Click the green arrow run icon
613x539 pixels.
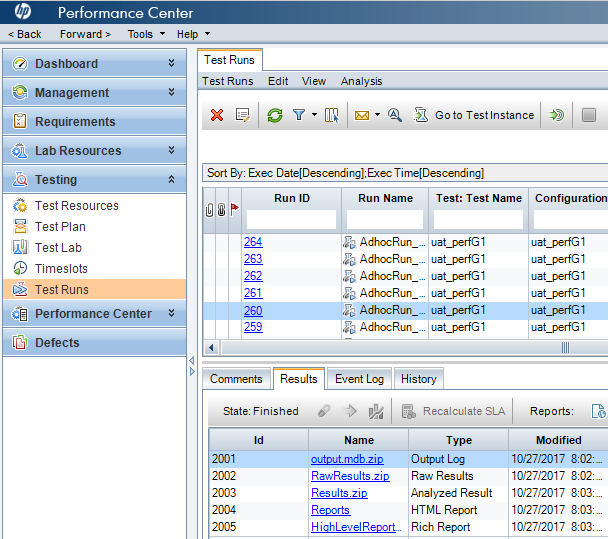pyautogui.click(x=556, y=115)
